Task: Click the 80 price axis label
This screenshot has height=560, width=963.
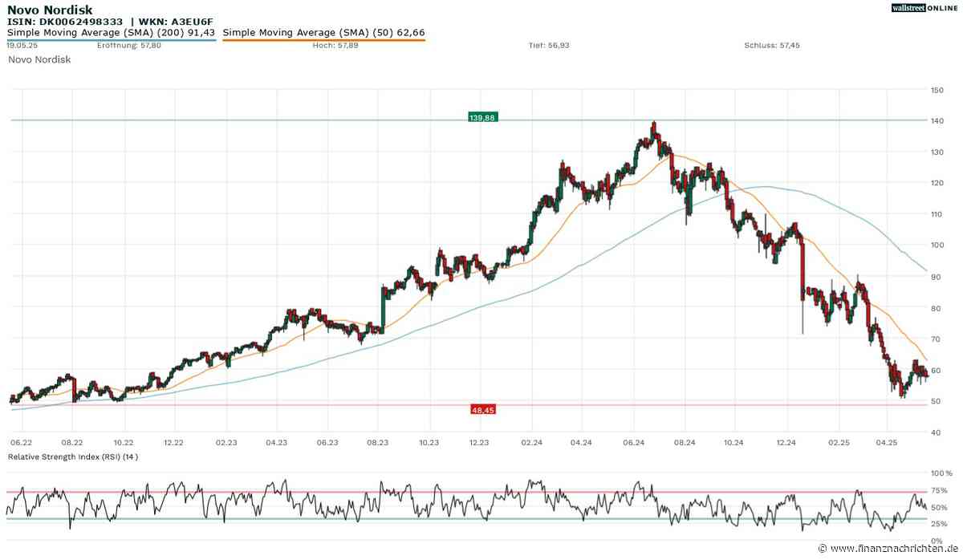Action: click(936, 308)
